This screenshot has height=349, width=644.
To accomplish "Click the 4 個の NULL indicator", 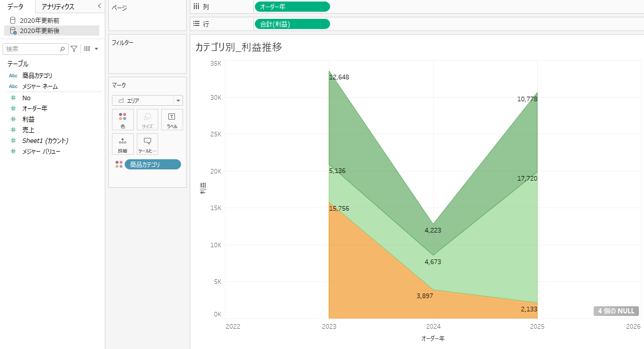I will [x=616, y=311].
